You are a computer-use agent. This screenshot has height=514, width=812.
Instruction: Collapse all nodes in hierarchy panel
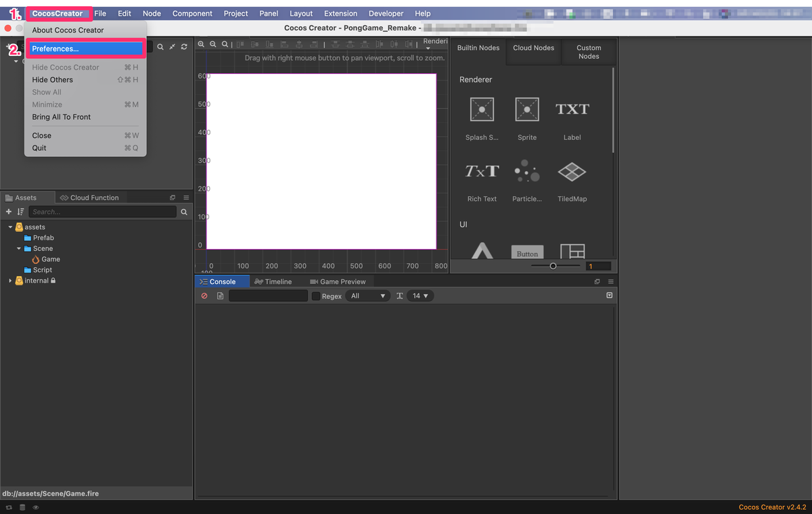pos(172,47)
